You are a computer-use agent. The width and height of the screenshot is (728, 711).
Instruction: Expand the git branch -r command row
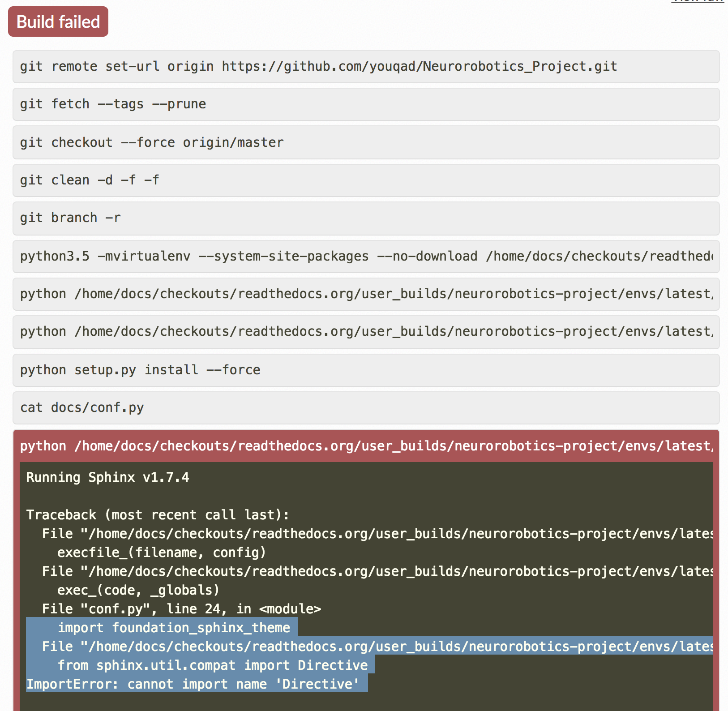(366, 218)
